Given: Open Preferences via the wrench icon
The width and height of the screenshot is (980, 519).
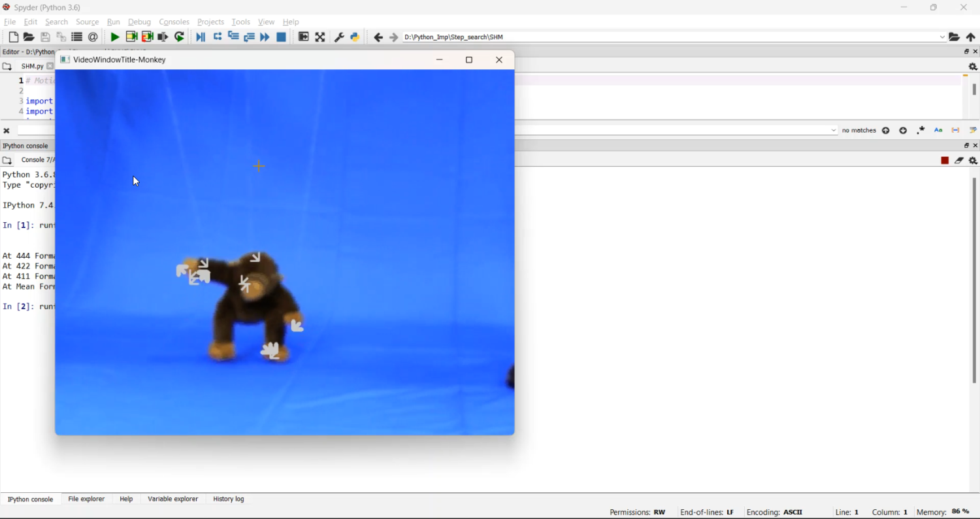Looking at the screenshot, I should (x=339, y=37).
